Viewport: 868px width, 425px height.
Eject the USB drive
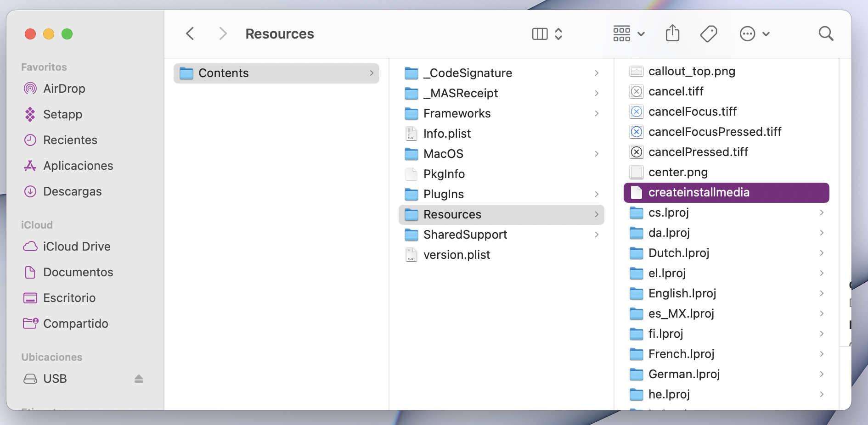(139, 379)
